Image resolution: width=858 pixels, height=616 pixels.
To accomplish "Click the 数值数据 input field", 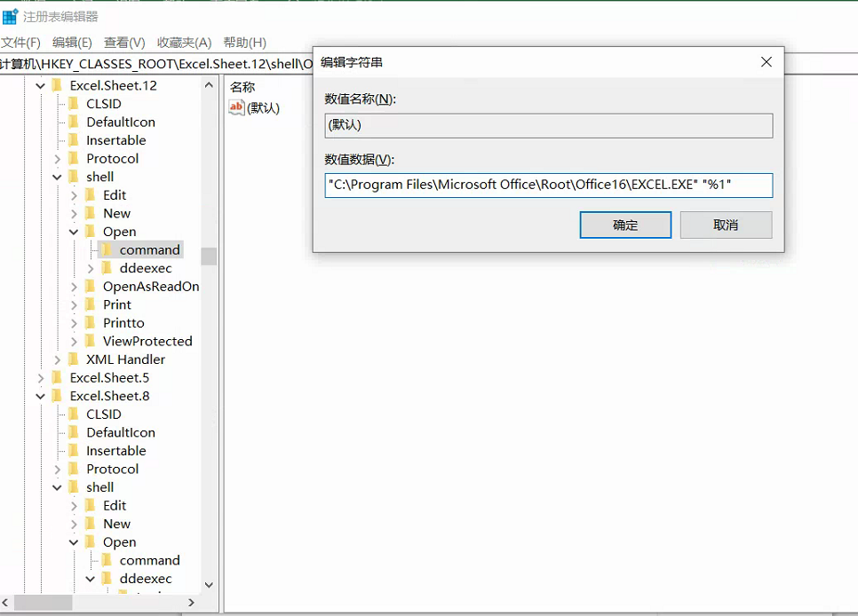I will [x=548, y=186].
